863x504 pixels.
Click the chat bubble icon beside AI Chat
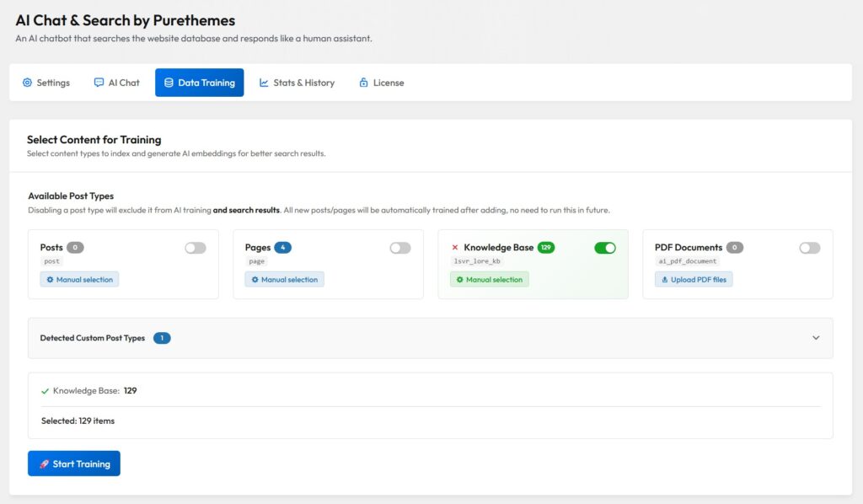99,83
